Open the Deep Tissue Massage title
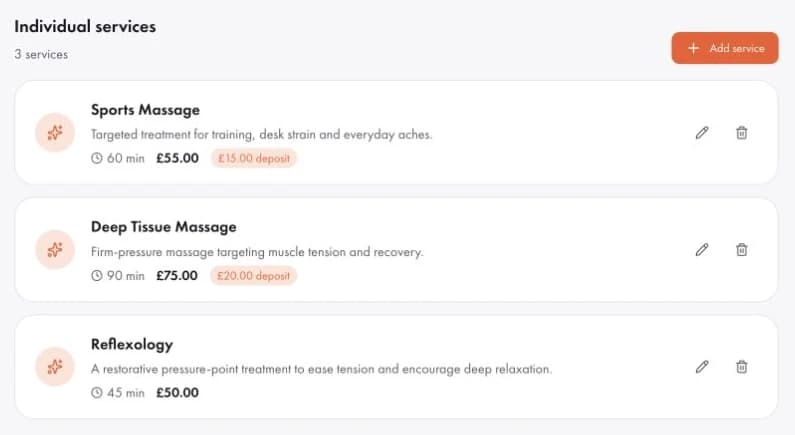This screenshot has height=435, width=795. (164, 227)
